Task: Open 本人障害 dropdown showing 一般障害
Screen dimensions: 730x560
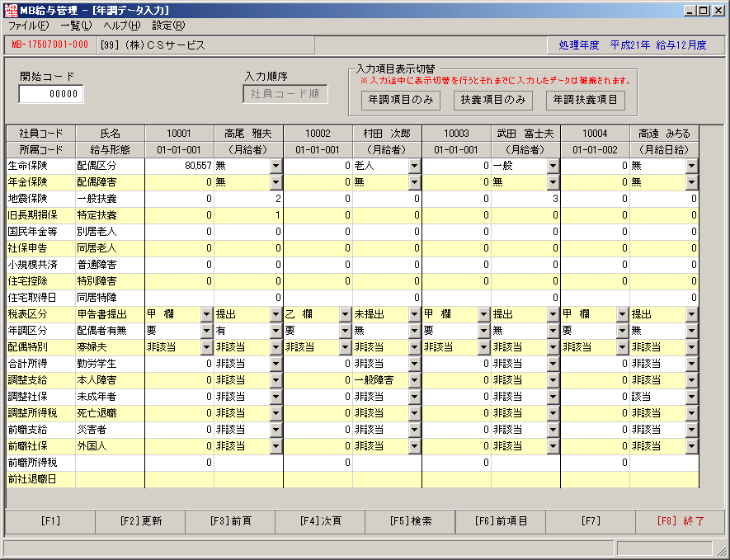Action: click(x=414, y=380)
